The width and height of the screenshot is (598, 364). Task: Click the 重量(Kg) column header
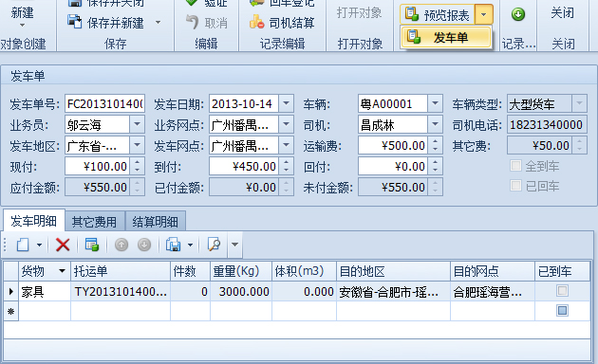241,271
